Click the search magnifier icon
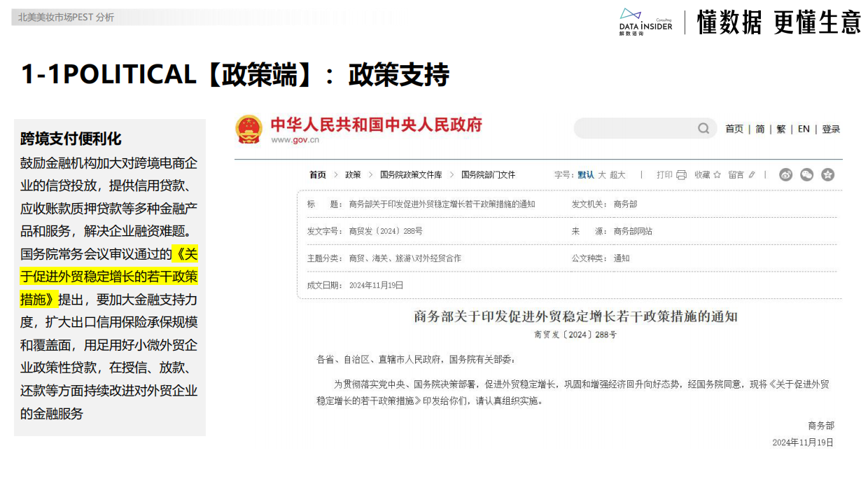The image size is (868, 488). [703, 128]
